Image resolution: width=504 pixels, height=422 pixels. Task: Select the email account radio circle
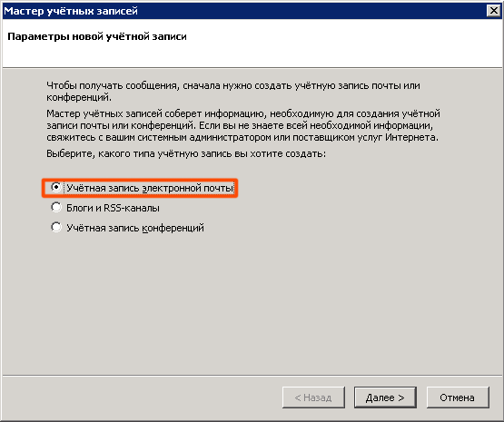pyautogui.click(x=56, y=187)
